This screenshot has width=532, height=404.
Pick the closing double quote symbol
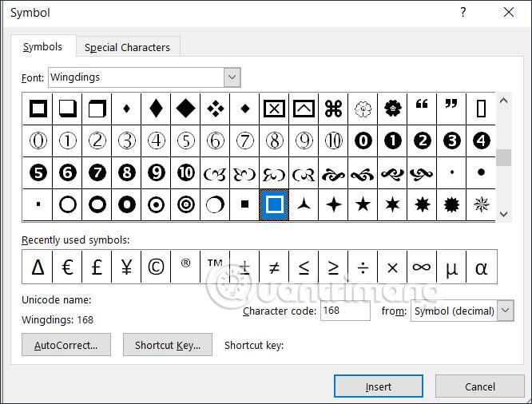pos(451,109)
